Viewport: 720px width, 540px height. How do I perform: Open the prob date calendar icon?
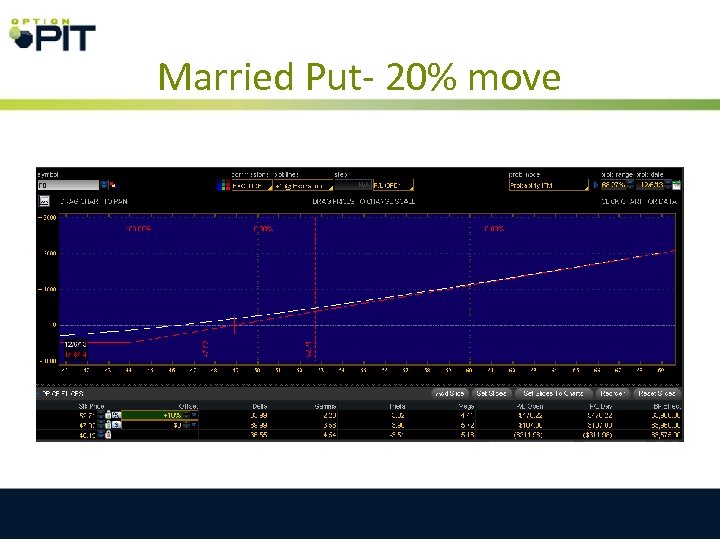676,185
